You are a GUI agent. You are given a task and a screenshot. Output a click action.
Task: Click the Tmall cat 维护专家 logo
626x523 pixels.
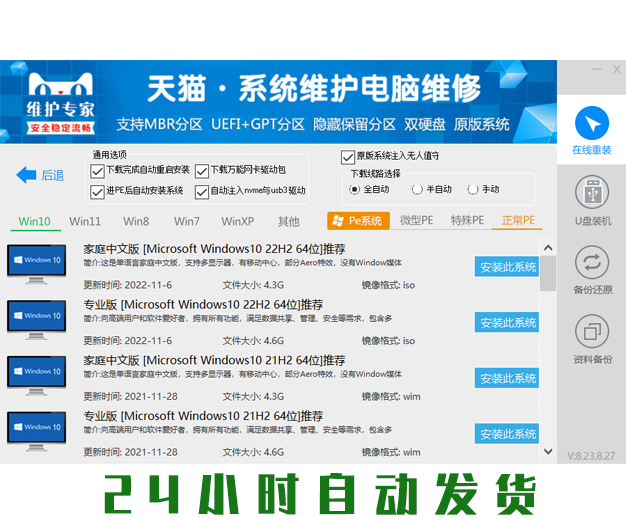(x=61, y=103)
